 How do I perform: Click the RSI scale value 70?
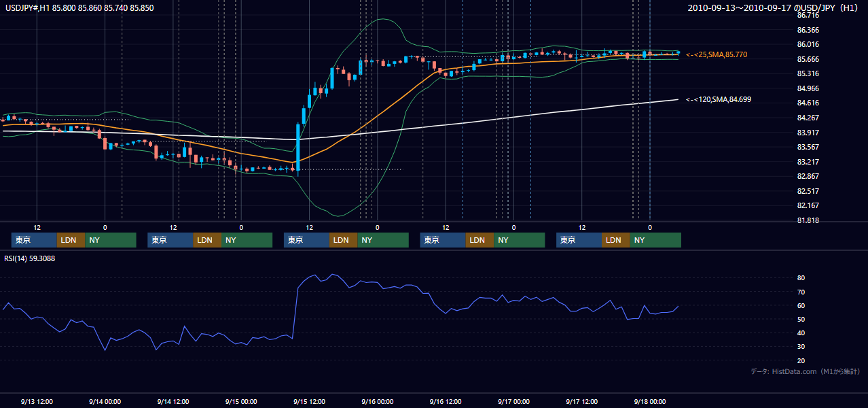(x=801, y=292)
